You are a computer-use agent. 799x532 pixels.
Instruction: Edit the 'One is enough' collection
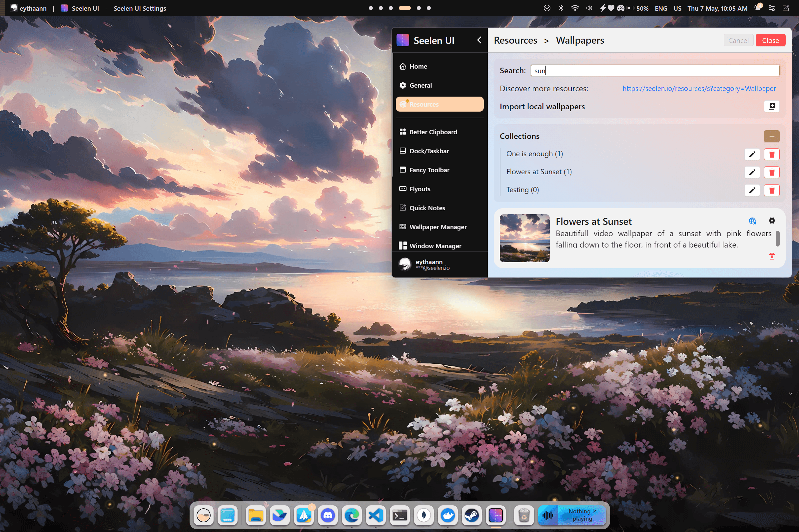pyautogui.click(x=752, y=154)
